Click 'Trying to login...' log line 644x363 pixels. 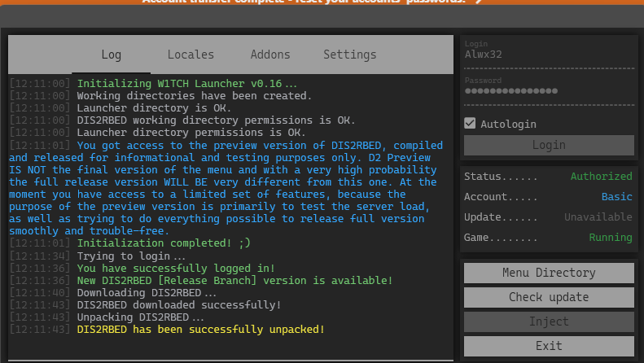pyautogui.click(x=131, y=256)
